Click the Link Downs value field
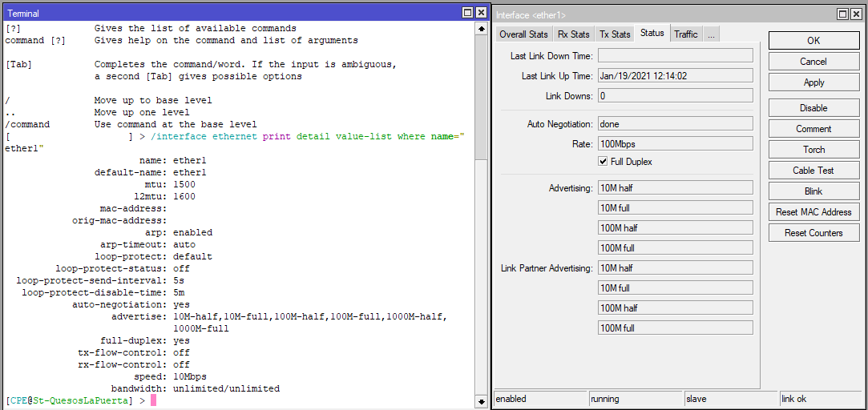This screenshot has width=868, height=410. (676, 96)
